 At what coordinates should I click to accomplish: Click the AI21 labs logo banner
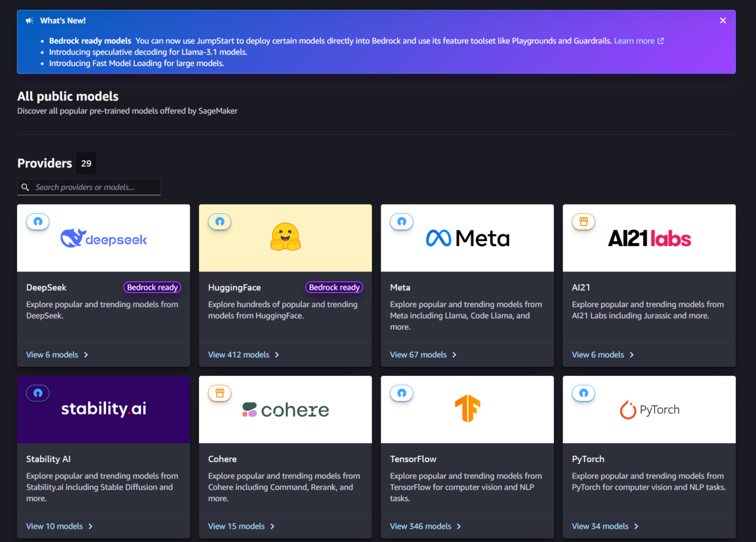coord(649,238)
